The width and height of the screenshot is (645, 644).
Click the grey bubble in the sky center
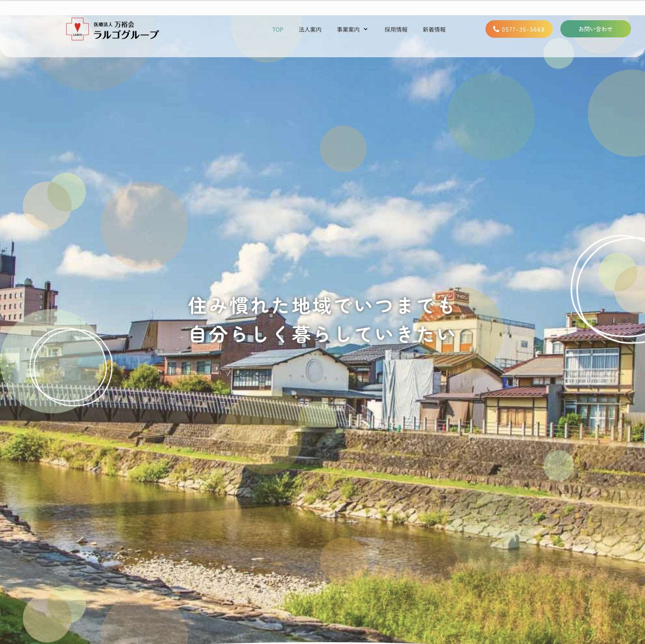point(343,149)
